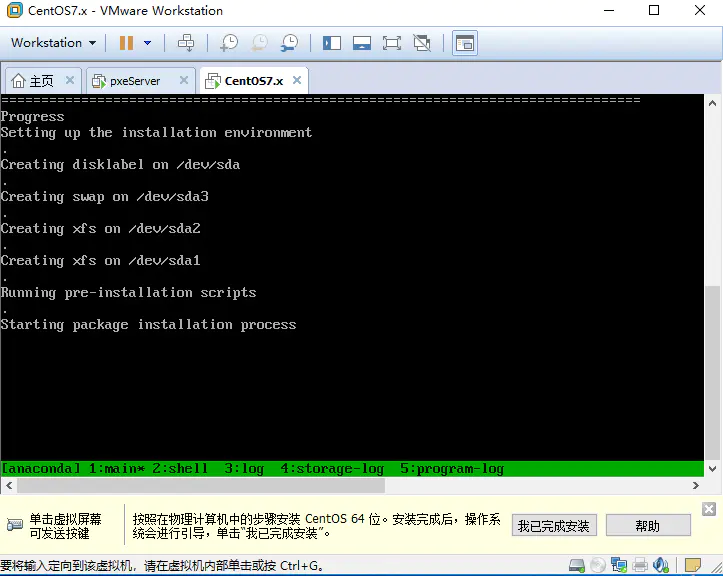The height and width of the screenshot is (576, 723).
Task: Click the sound card status icon
Action: click(661, 565)
